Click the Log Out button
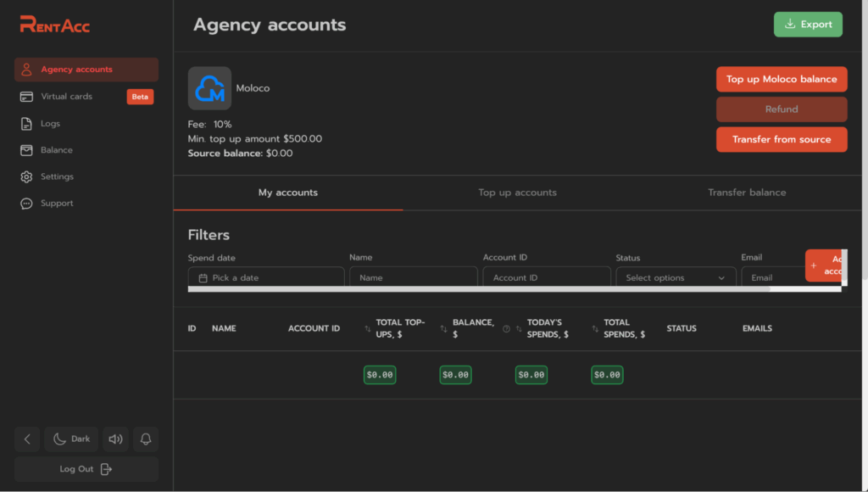The width and height of the screenshot is (868, 492). [x=86, y=469]
